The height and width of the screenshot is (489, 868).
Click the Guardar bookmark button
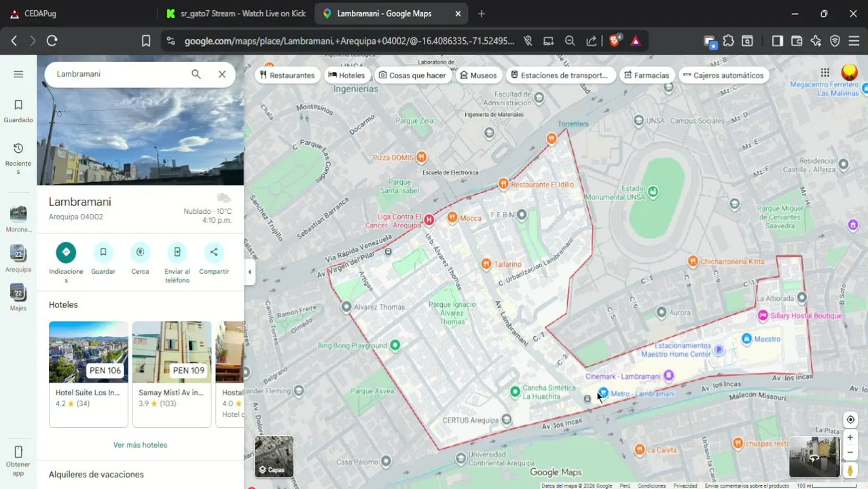pos(103,252)
